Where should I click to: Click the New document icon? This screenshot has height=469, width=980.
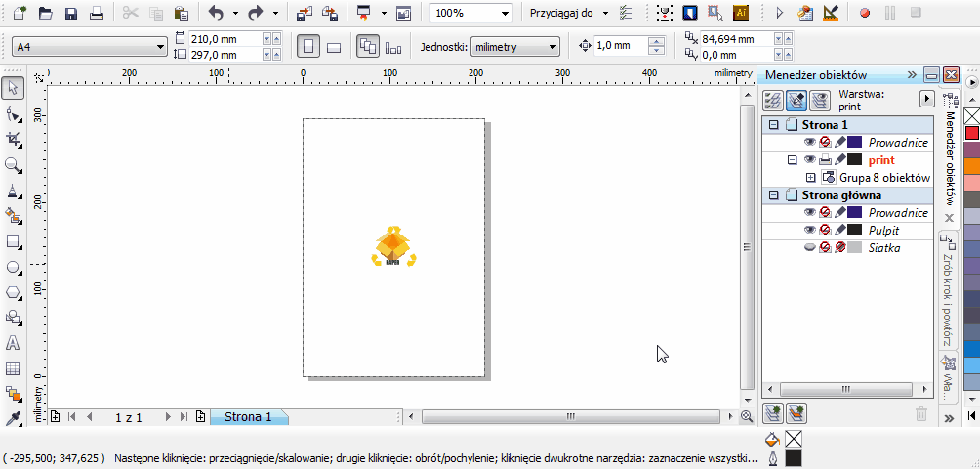pyautogui.click(x=20, y=13)
